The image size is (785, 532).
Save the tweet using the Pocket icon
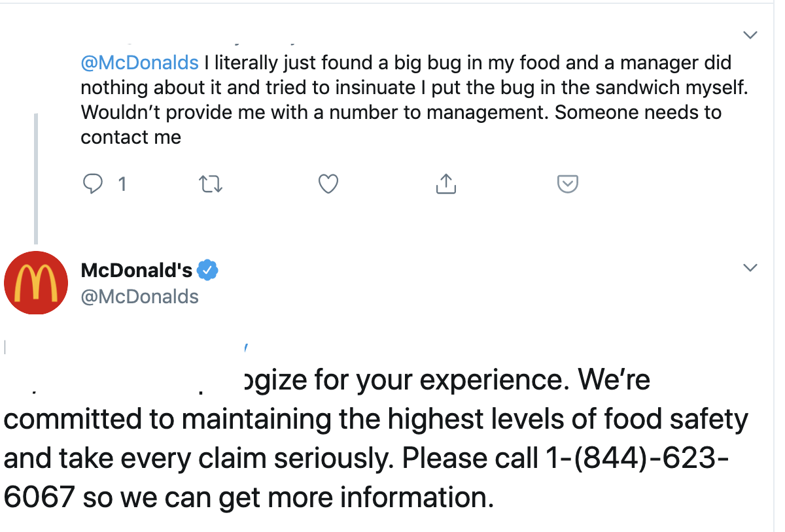pos(567,185)
